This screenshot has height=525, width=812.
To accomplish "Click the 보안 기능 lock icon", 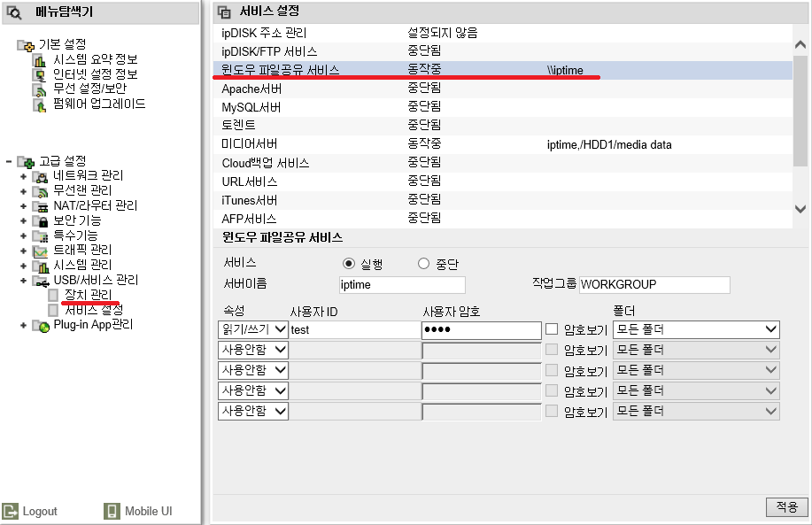I will [x=40, y=221].
